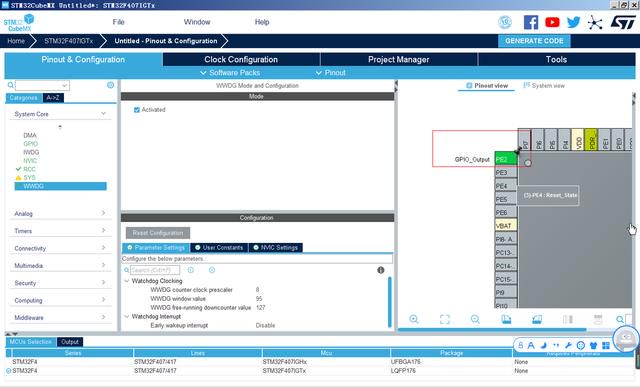Viewport: 640px width, 388px height.
Task: Switch to System view toggle
Action: tap(544, 85)
